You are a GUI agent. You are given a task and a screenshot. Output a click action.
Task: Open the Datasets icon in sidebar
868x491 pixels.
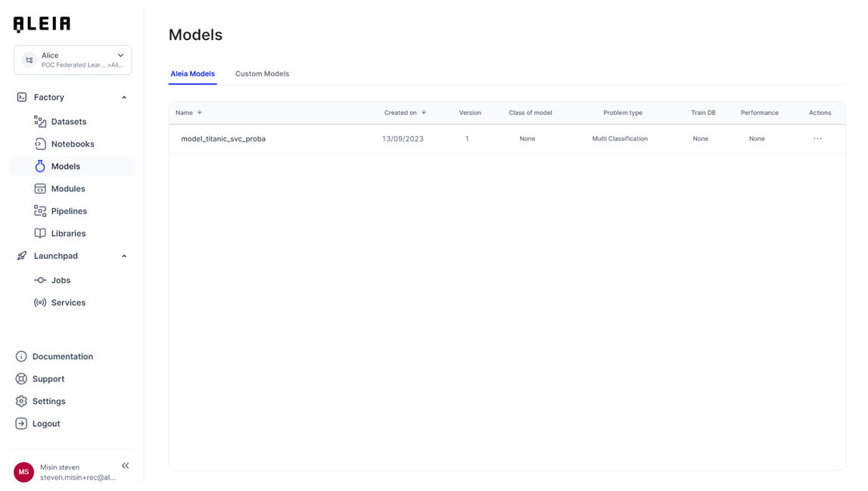tap(40, 122)
